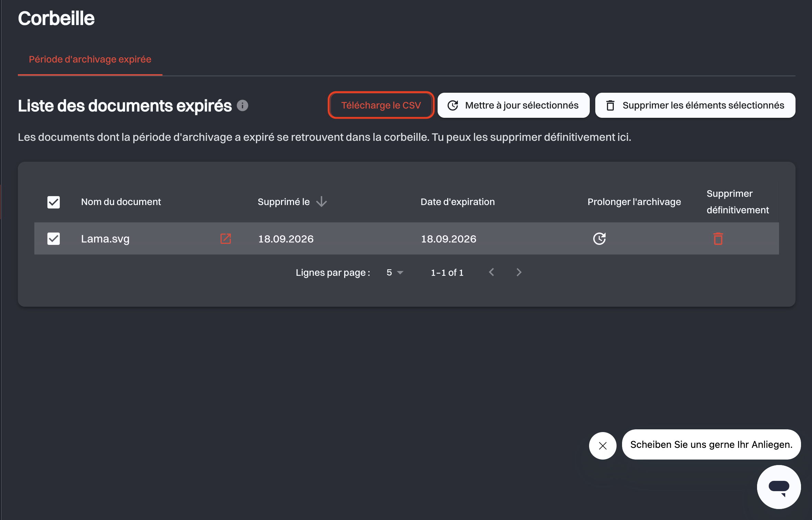Open Lama.svg via the external link icon
Viewport: 812px width, 520px height.
coord(225,239)
